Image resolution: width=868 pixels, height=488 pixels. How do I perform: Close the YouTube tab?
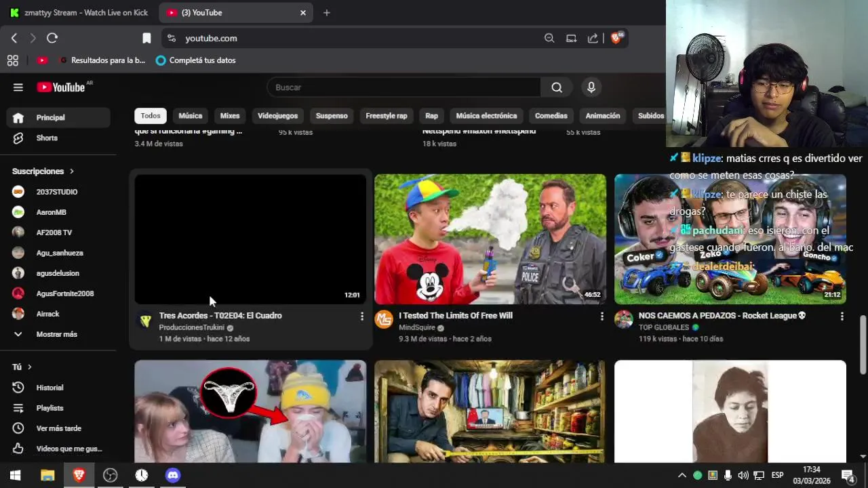(303, 12)
